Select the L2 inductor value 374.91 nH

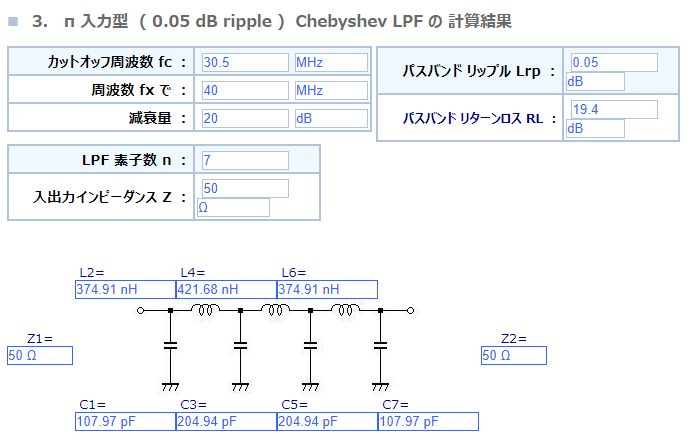(x=126, y=290)
